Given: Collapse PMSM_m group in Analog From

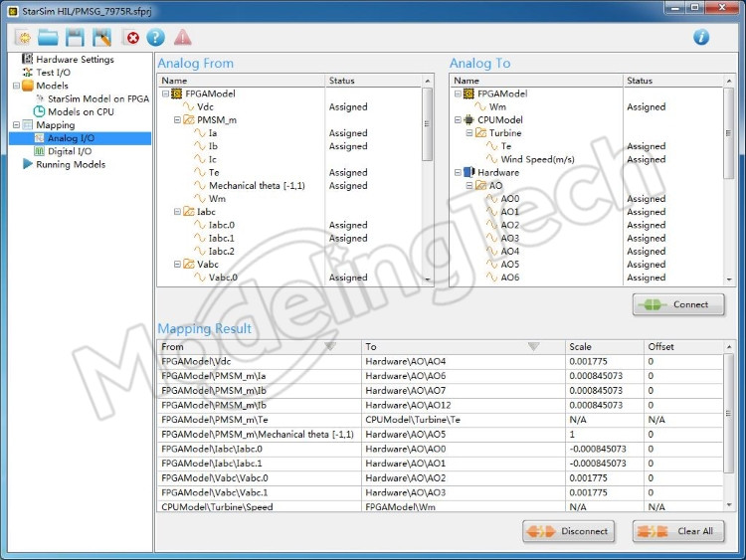Looking at the screenshot, I should point(177,120).
